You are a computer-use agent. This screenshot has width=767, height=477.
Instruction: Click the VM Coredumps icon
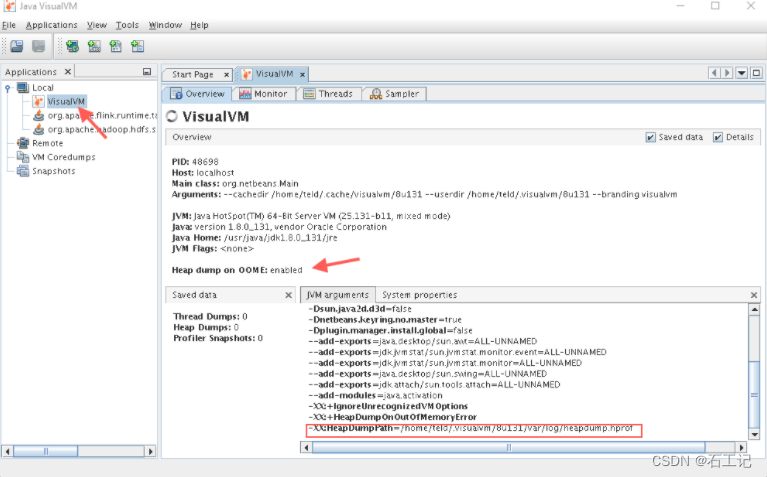23,157
